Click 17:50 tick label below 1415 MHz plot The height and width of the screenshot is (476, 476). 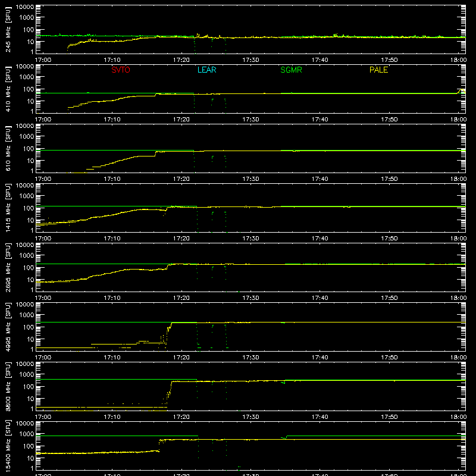[389, 239]
